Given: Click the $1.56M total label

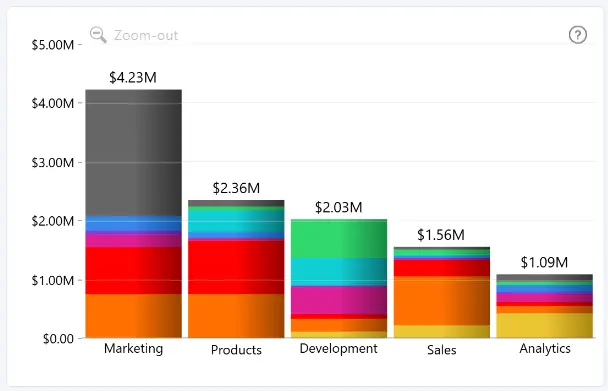Looking at the screenshot, I should coord(441,235).
